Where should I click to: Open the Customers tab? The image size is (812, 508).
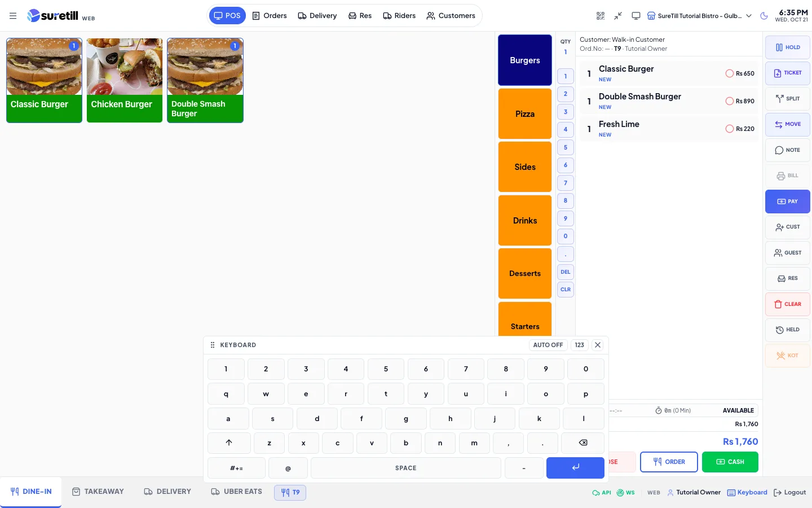pos(451,16)
